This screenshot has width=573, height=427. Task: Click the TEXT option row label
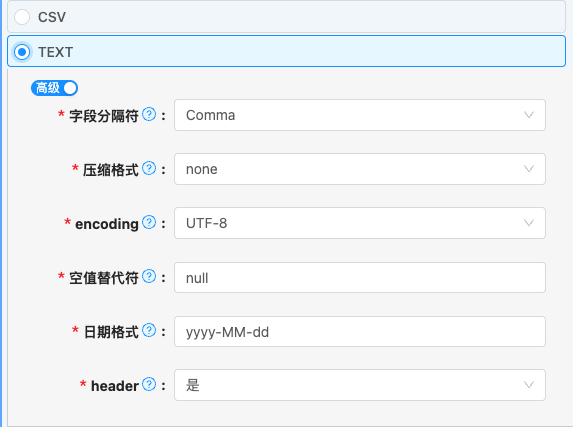(x=56, y=52)
